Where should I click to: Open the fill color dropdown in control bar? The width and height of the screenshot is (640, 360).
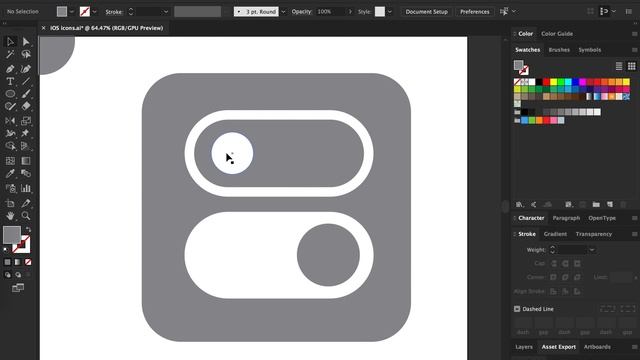[72, 12]
